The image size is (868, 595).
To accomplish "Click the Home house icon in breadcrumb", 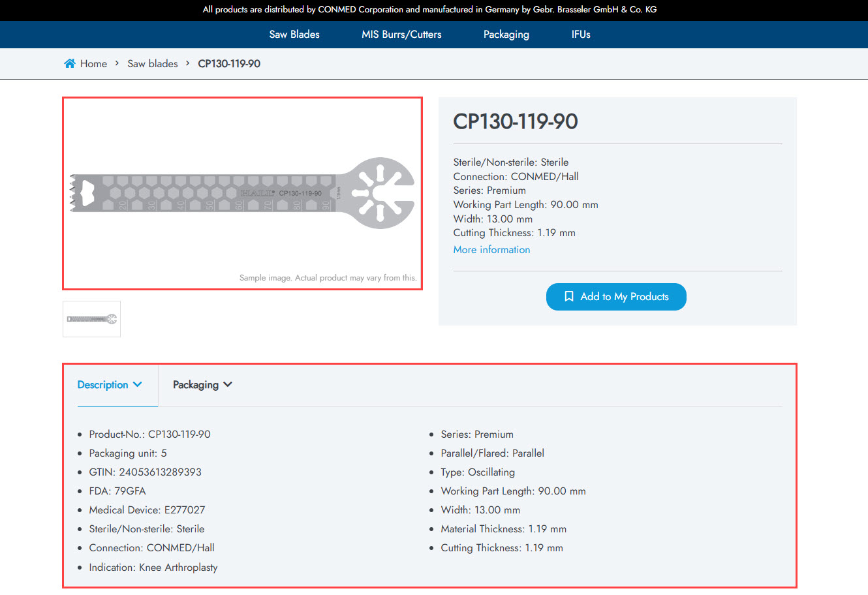I will [x=70, y=63].
